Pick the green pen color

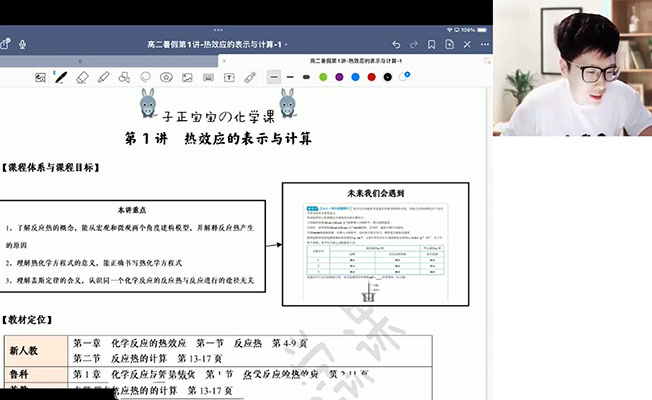coord(323,77)
